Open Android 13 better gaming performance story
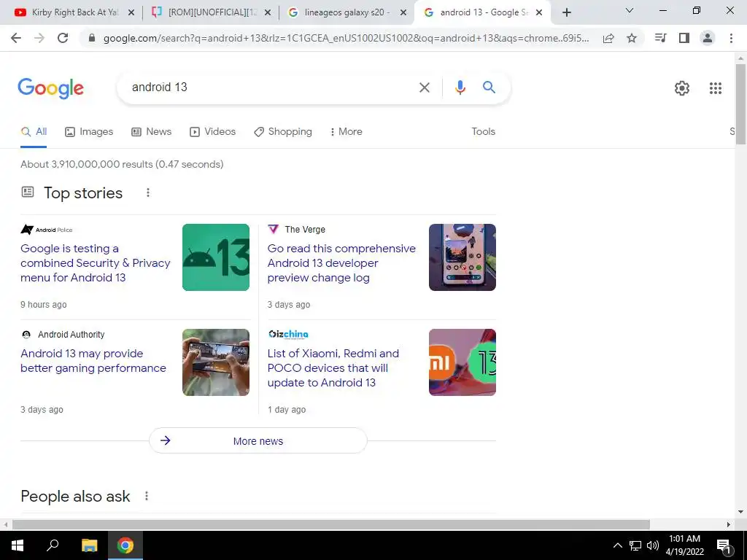Screen dimensions: 747x560 pyautogui.click(x=93, y=360)
